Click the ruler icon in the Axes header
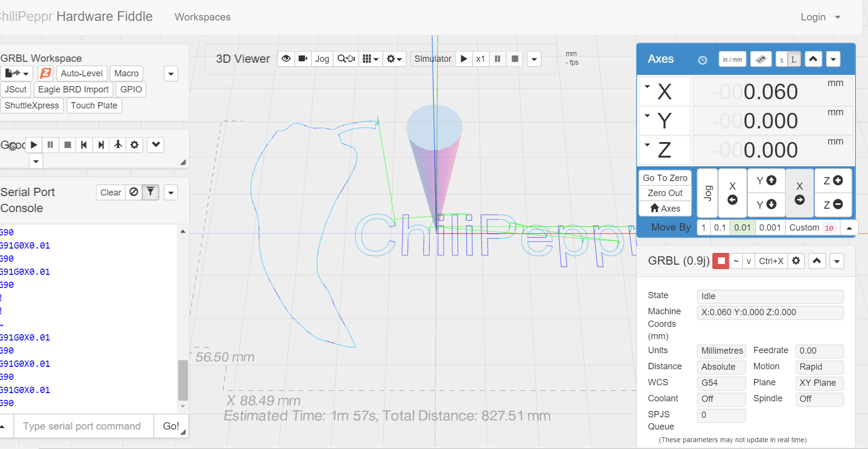This screenshot has width=868, height=449. [761, 59]
